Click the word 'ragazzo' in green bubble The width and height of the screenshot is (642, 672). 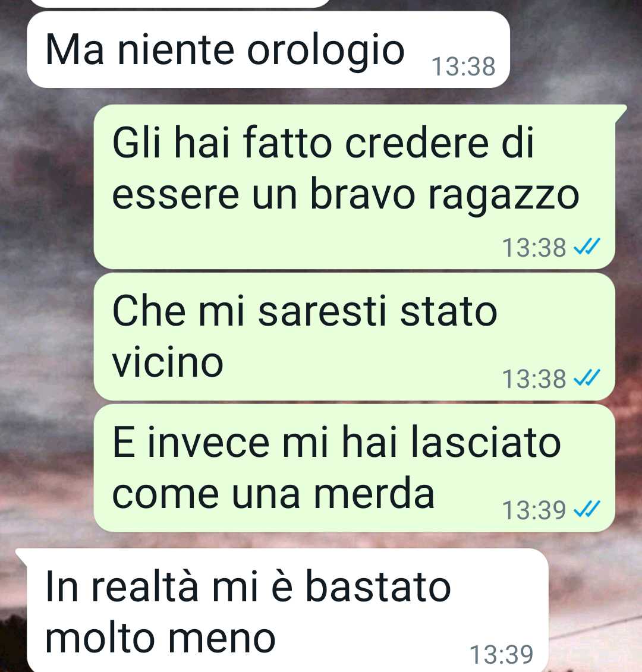coord(504,195)
